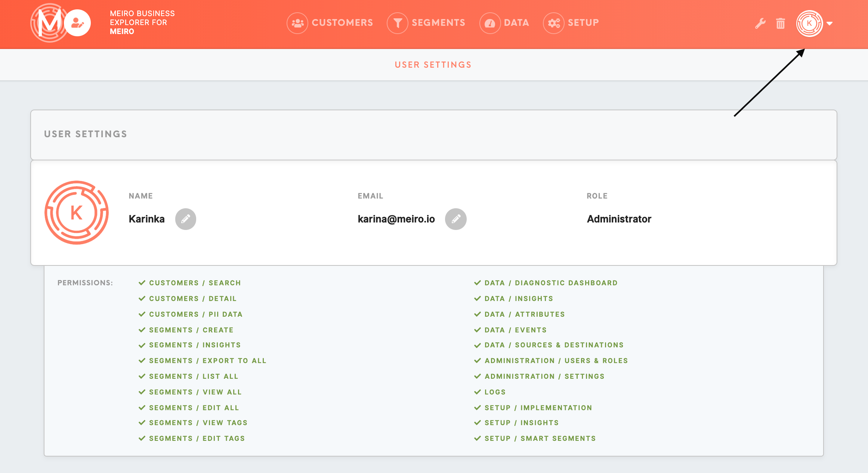Go to the SEGMENTS menu item
Viewport: 868px width, 473px height.
[439, 23]
